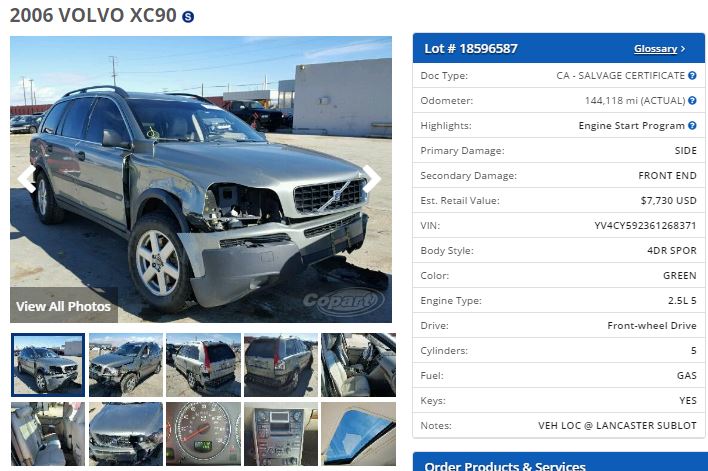The height and width of the screenshot is (471, 708).
Task: Show the front seats interior thumbnail
Action: coord(359,365)
